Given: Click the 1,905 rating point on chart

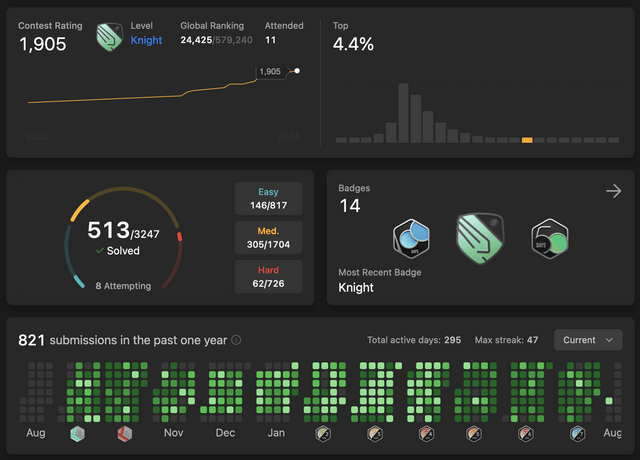Looking at the screenshot, I should point(297,71).
